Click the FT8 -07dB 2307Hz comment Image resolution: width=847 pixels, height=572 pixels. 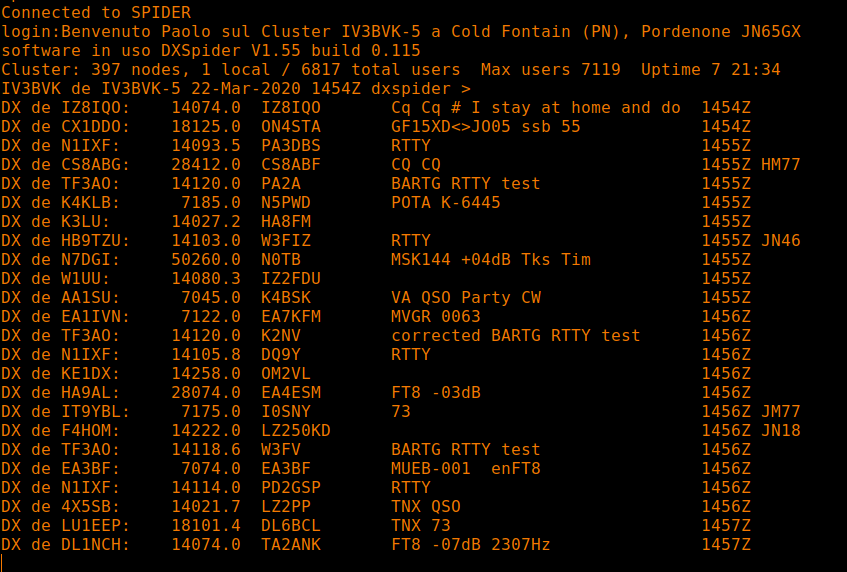pos(470,544)
